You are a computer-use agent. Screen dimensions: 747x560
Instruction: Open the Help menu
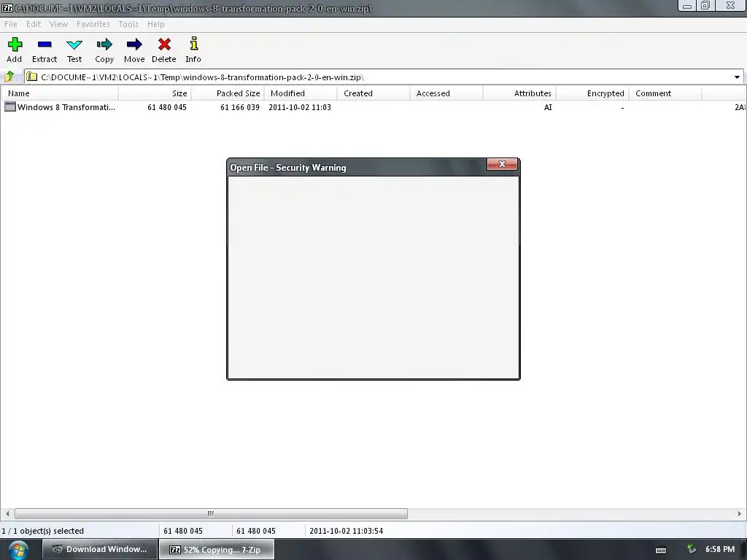click(x=156, y=24)
